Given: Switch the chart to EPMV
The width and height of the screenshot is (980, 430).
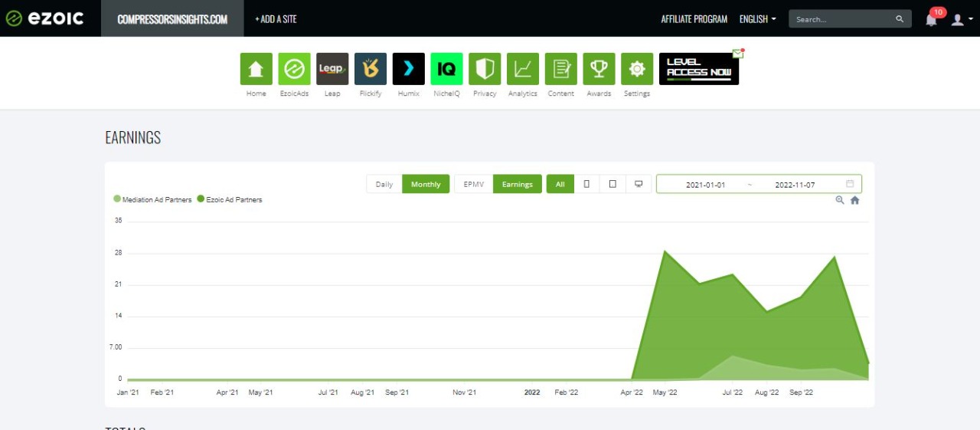Looking at the screenshot, I should [474, 184].
